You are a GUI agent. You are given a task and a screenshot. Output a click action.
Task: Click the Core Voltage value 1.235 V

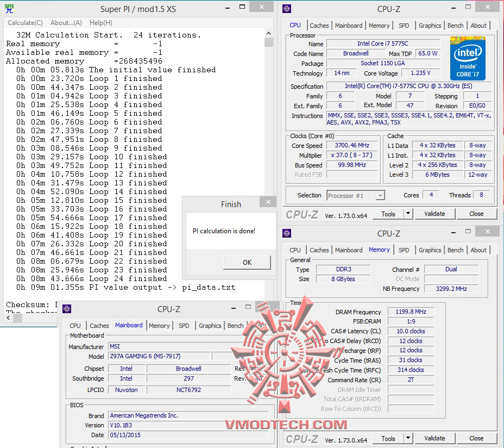pos(420,73)
